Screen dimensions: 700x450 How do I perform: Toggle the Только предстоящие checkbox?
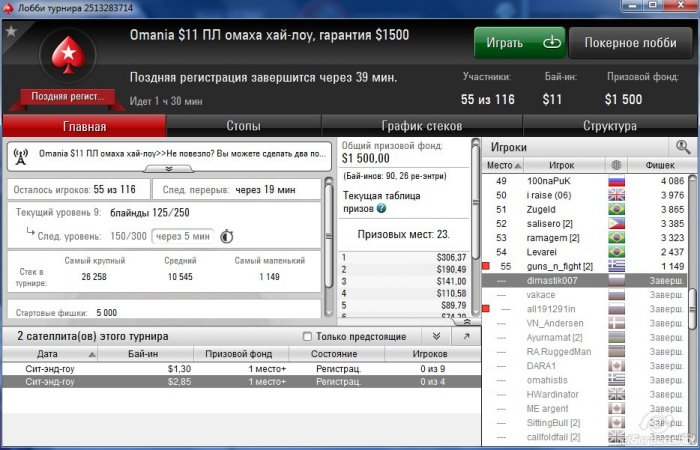tap(307, 337)
